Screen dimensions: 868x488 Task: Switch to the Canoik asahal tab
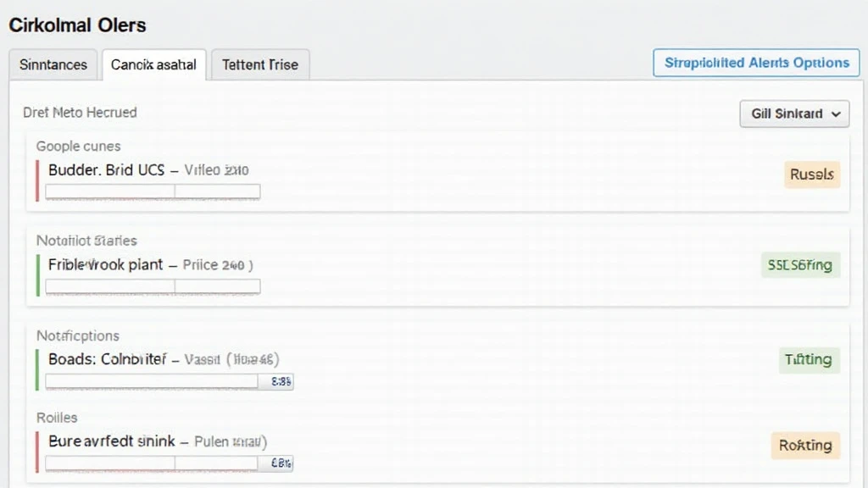point(153,65)
